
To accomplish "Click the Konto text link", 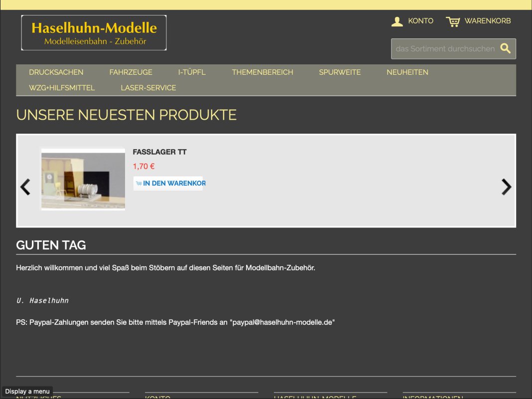I will pyautogui.click(x=420, y=21).
